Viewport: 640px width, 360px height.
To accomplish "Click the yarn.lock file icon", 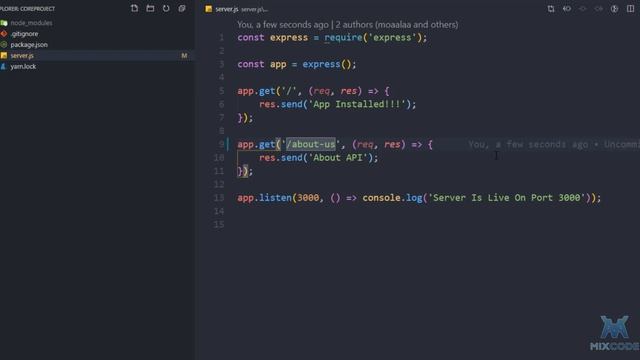I will coord(4,67).
